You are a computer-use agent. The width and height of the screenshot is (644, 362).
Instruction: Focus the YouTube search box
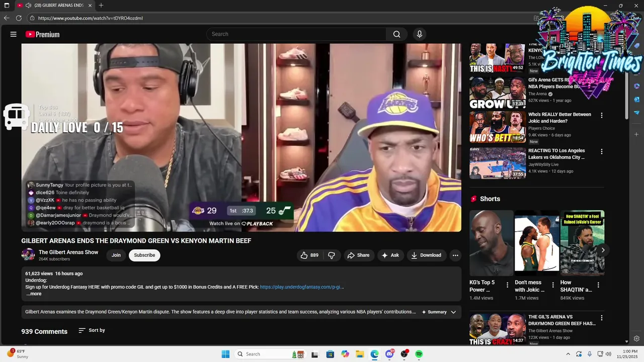[296, 34]
